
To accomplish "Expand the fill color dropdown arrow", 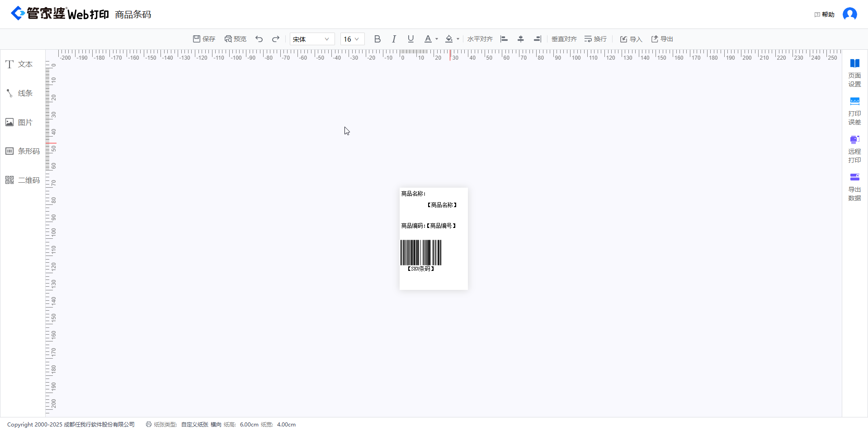I will 458,39.
